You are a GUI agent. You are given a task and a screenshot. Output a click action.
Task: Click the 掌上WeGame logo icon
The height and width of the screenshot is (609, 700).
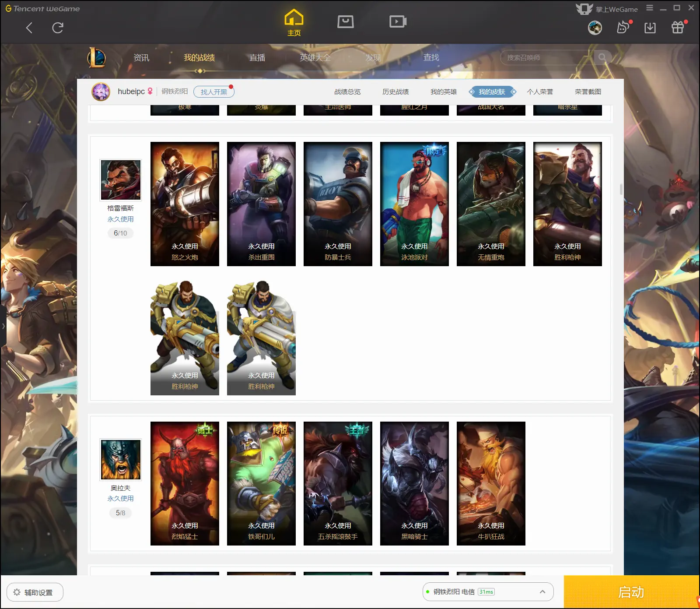[584, 9]
